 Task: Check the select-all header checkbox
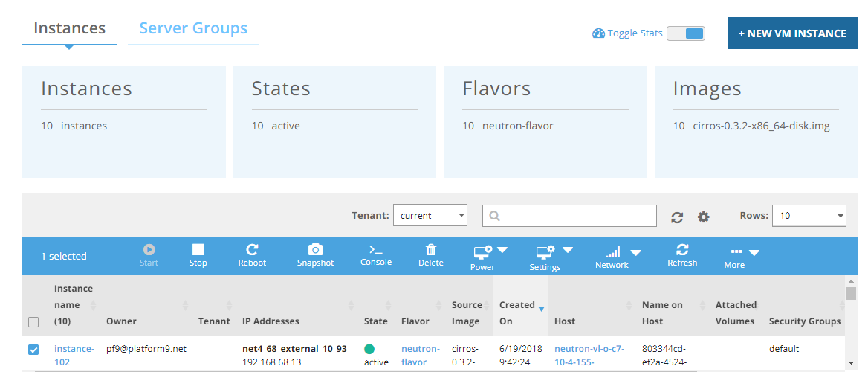coord(33,322)
